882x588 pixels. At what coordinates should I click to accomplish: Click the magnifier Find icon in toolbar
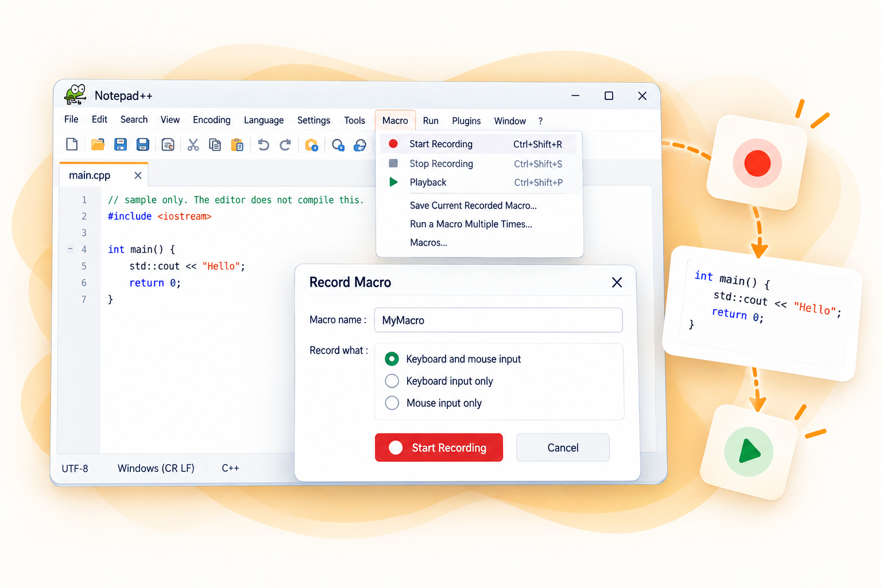point(338,145)
